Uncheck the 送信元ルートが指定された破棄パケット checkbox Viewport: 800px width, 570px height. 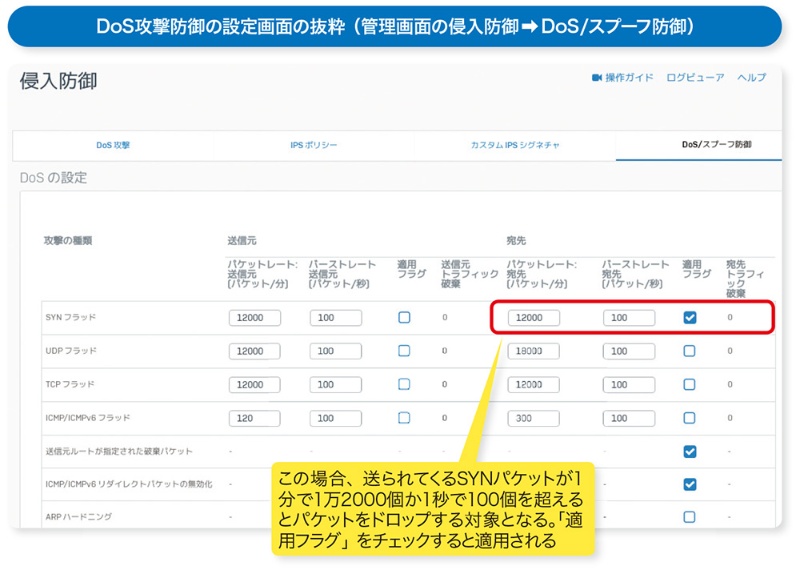pos(690,452)
